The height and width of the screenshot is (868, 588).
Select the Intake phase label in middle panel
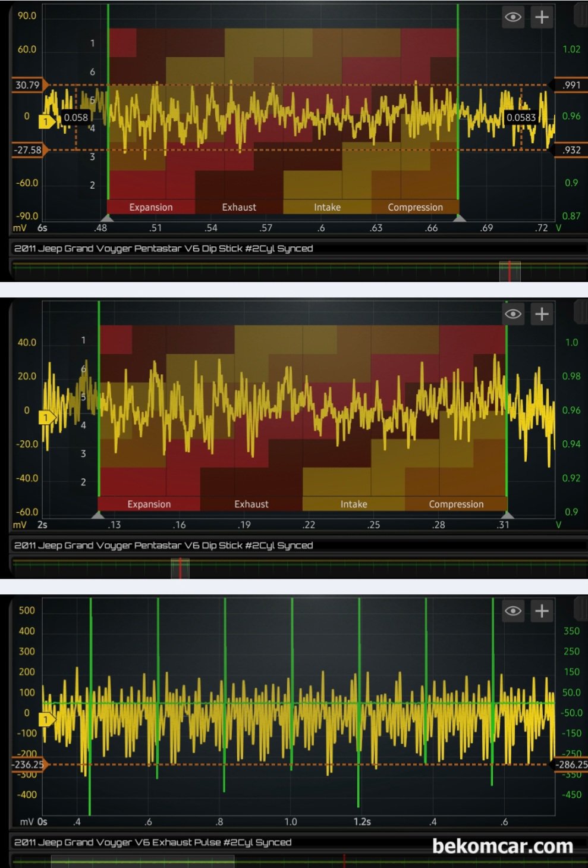click(x=354, y=504)
